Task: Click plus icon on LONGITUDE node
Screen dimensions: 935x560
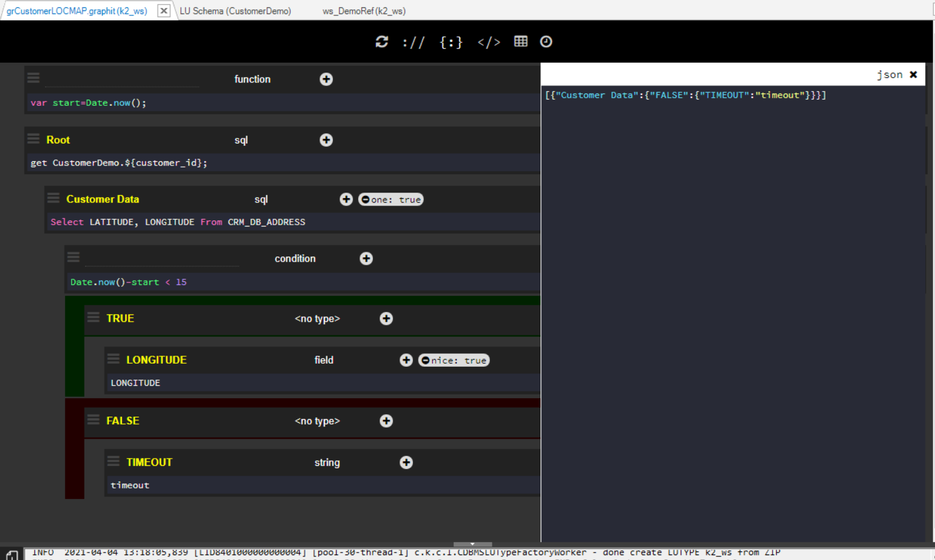Action: tap(406, 360)
